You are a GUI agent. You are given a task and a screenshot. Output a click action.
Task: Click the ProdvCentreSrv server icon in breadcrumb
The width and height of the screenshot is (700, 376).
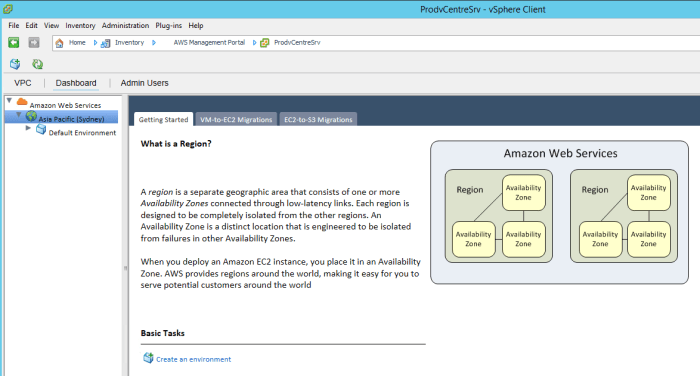tap(265, 43)
